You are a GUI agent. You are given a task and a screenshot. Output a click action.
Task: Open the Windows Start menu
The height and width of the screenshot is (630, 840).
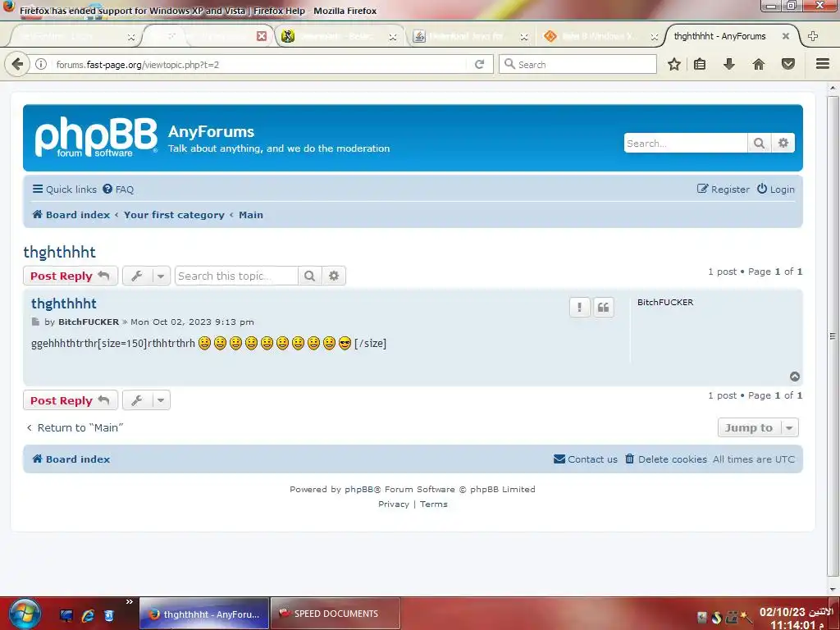tap(24, 614)
